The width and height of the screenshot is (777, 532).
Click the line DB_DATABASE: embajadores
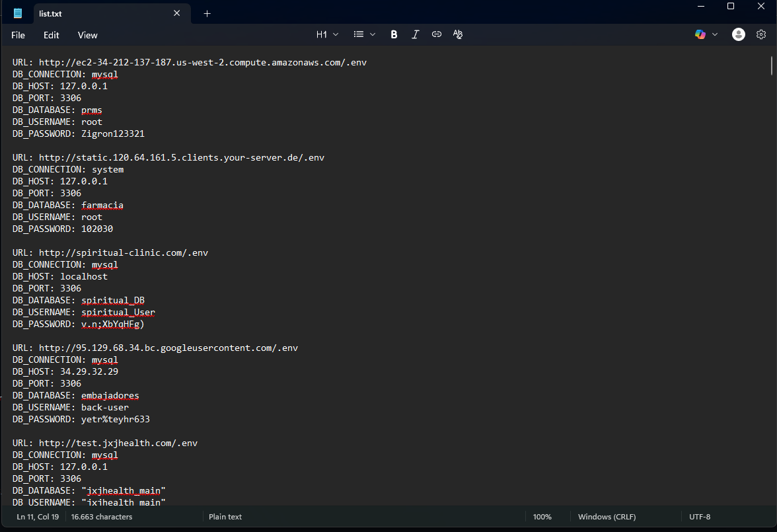76,396
